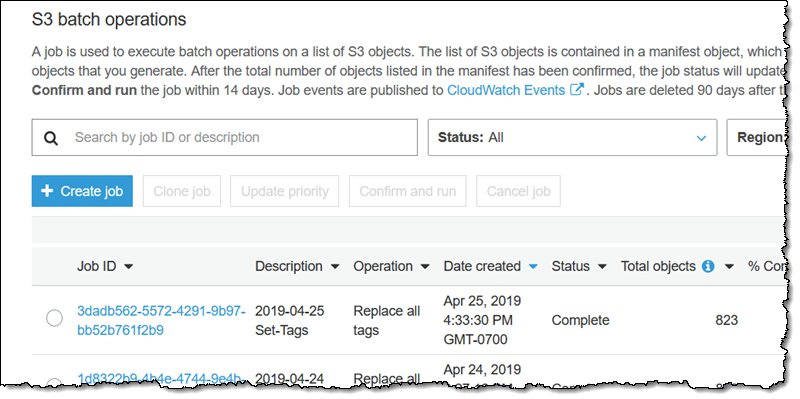
Task: Sort by Date created blue arrow
Action: pyautogui.click(x=533, y=266)
